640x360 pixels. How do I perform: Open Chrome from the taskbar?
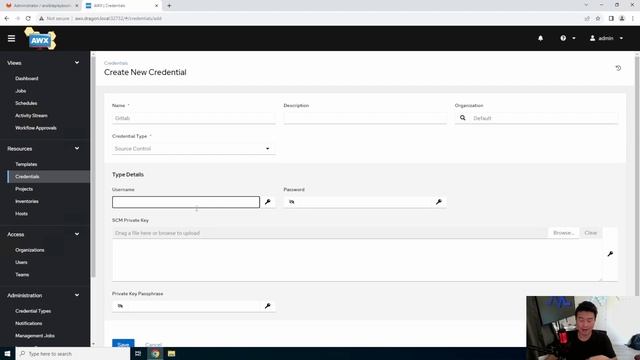pos(156,353)
